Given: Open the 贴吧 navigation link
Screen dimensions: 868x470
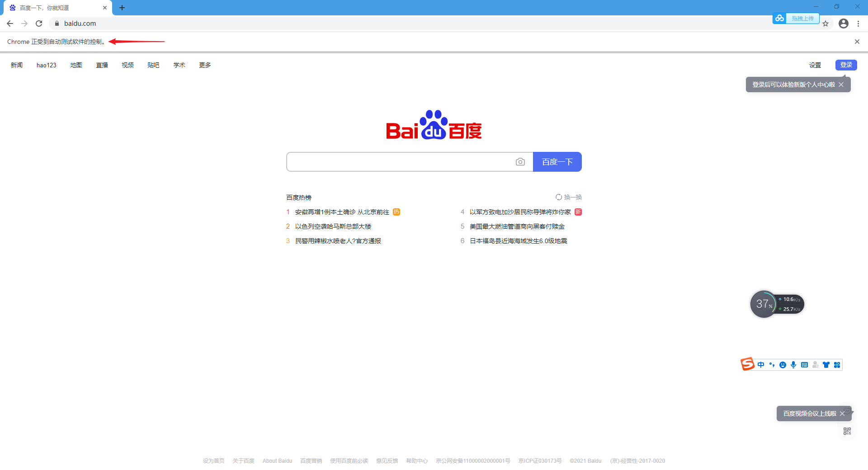Looking at the screenshot, I should (x=153, y=65).
